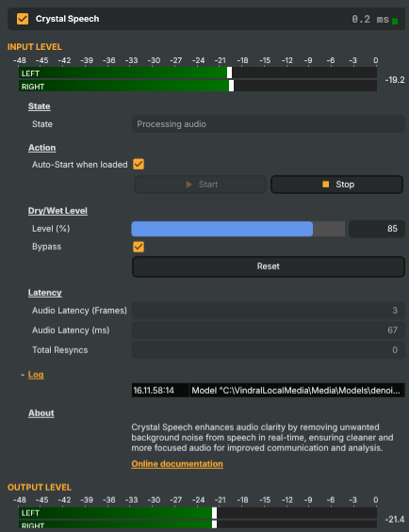
Task: Click the input LEFT level meter
Action: (198, 73)
